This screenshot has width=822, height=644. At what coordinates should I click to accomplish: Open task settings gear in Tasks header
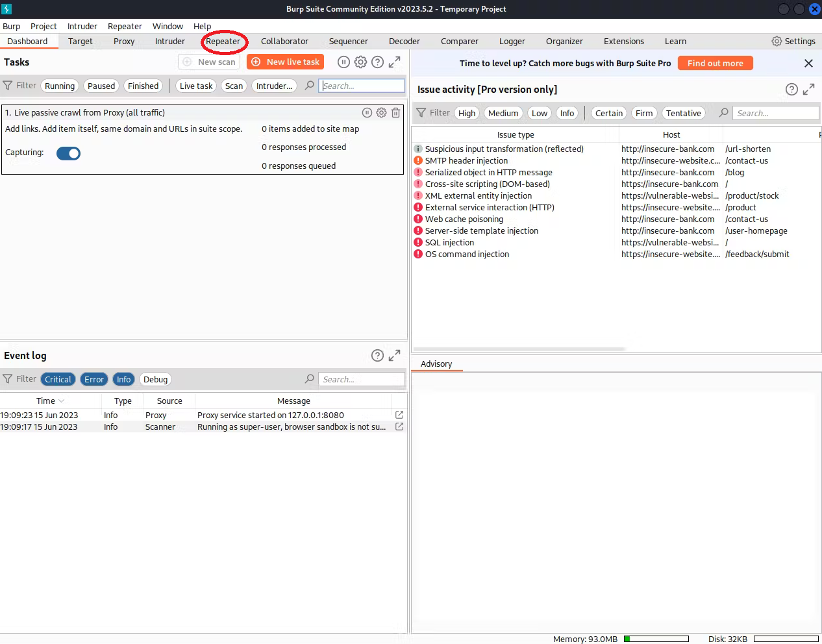(360, 62)
